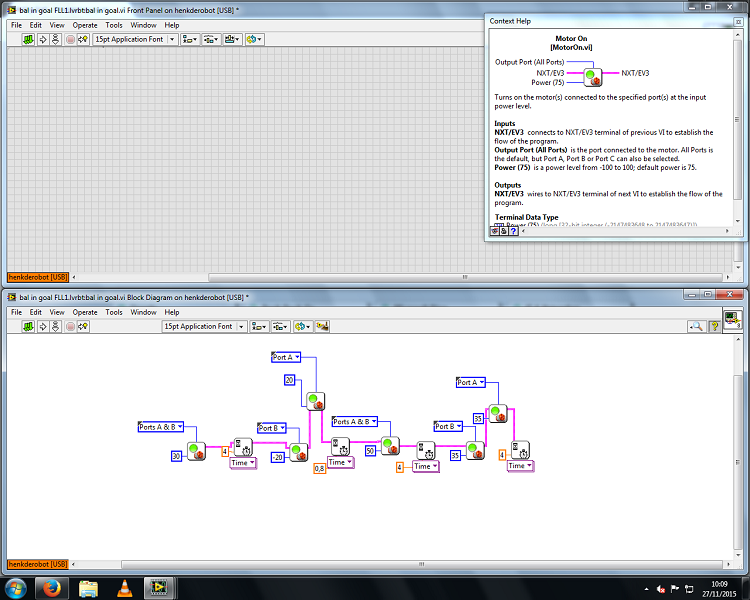Toggle debug lightbulb in Front Panel toolbar
This screenshot has height=600, width=750.
83,39
